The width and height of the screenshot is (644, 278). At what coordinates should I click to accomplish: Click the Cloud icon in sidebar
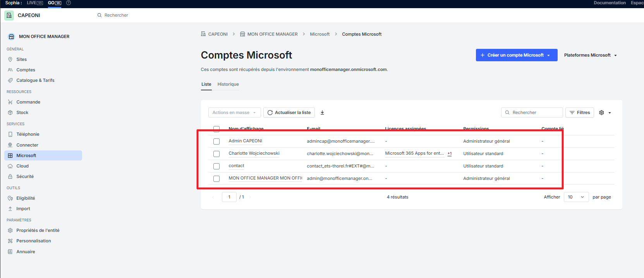tap(10, 166)
